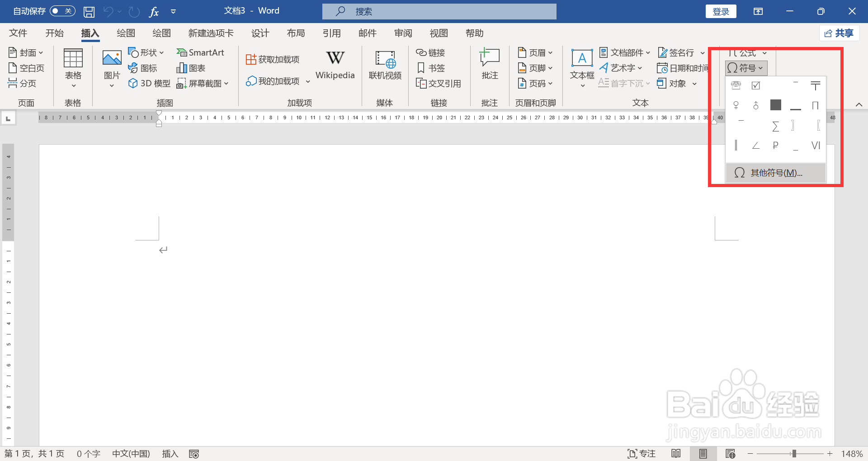The width and height of the screenshot is (868, 461).
Task: Insert a Wikipedia article
Action: 335,66
